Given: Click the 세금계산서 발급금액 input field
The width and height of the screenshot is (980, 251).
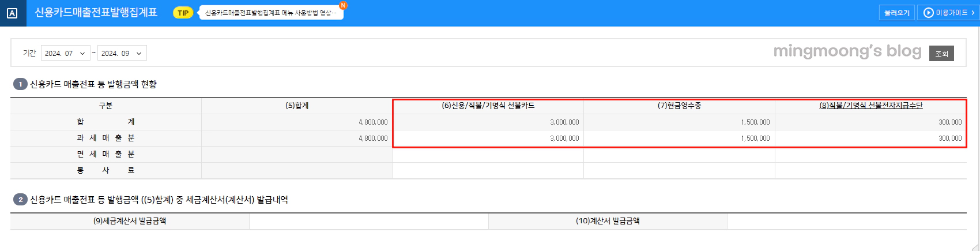Looking at the screenshot, I should pos(369,221).
